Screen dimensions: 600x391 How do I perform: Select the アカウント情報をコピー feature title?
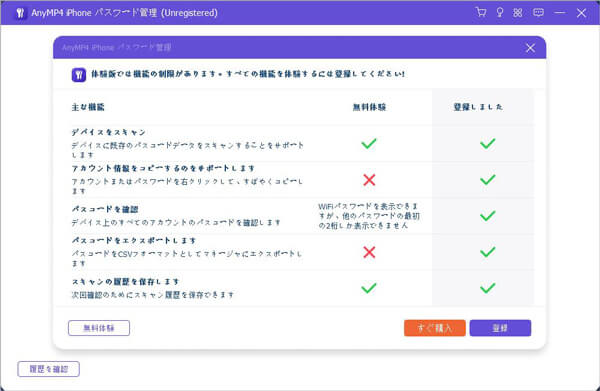click(x=163, y=168)
